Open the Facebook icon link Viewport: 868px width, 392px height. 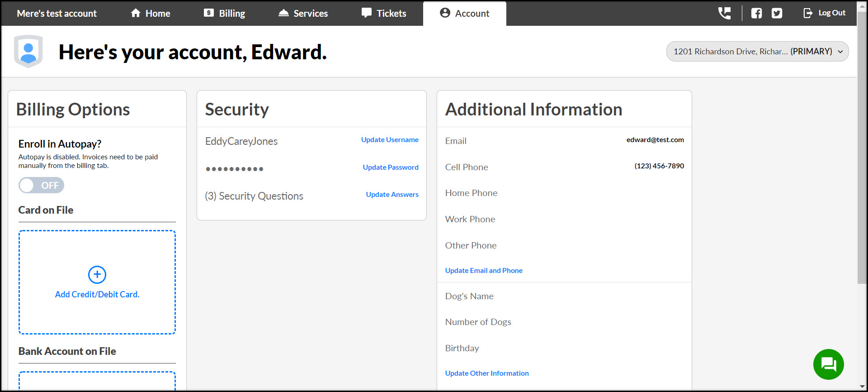point(756,13)
